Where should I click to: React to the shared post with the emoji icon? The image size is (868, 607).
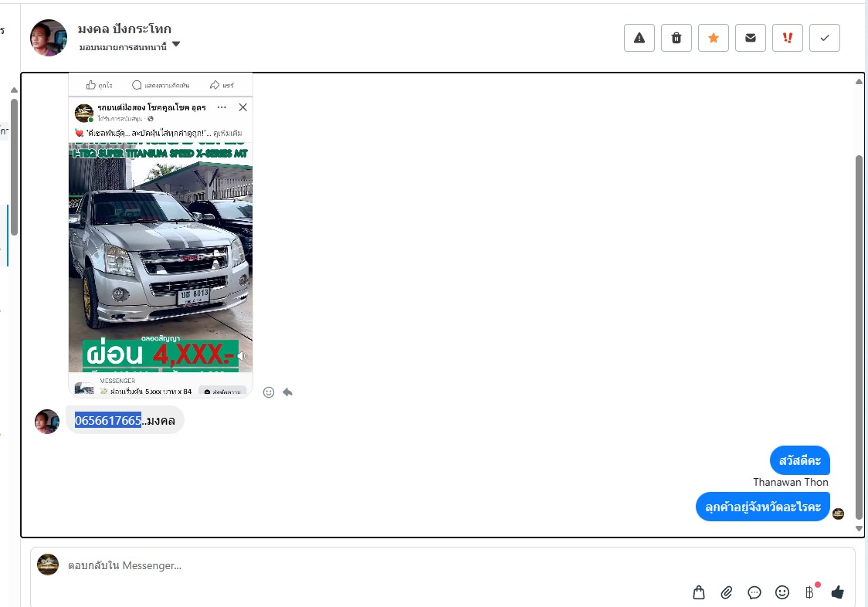(269, 392)
